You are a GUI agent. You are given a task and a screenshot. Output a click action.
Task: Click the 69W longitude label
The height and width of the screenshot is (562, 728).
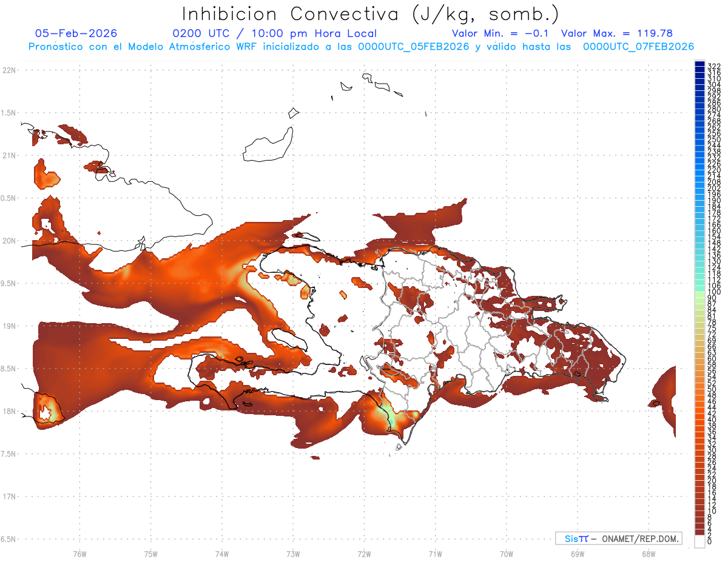(x=578, y=554)
